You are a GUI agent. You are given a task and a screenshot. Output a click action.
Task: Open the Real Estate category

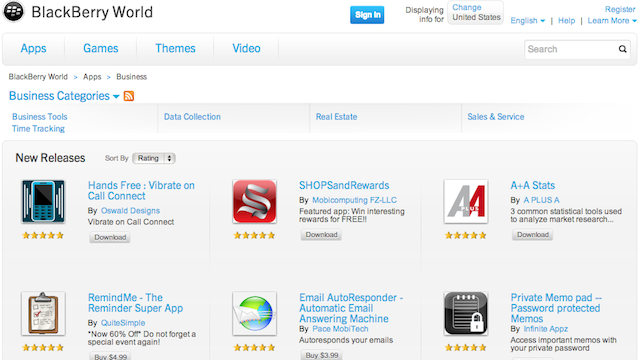[x=336, y=117]
